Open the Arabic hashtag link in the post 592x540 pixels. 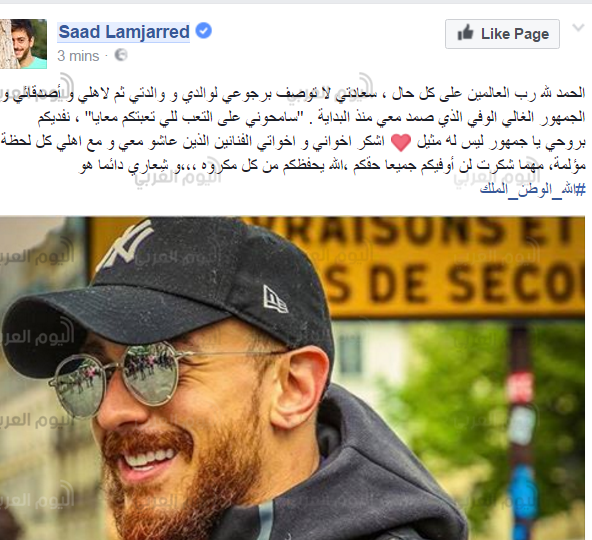(x=532, y=189)
